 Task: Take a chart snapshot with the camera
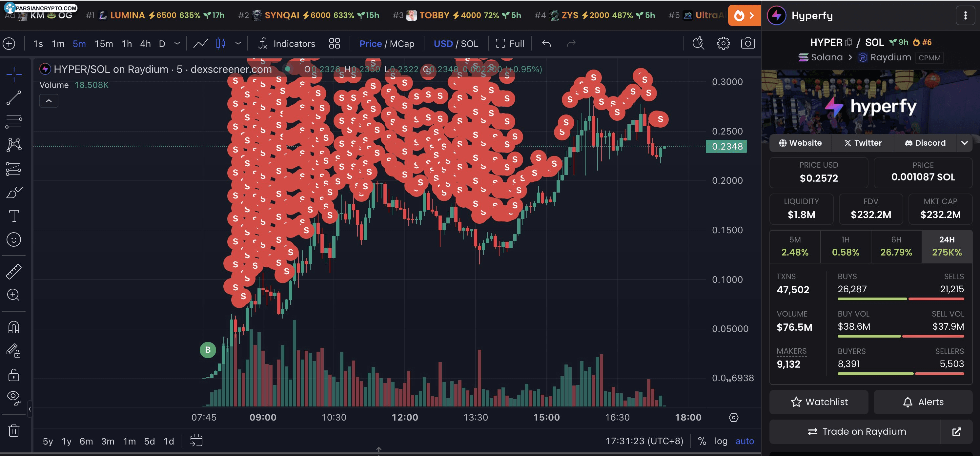coord(748,43)
